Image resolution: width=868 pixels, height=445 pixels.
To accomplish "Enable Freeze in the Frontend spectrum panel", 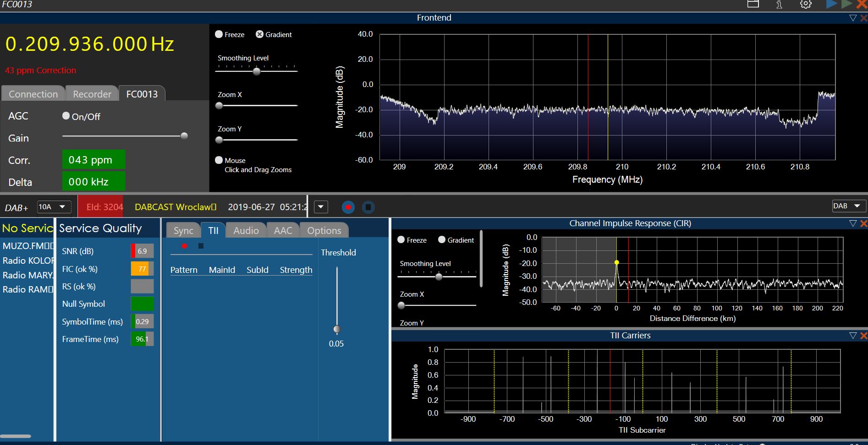I will click(219, 34).
